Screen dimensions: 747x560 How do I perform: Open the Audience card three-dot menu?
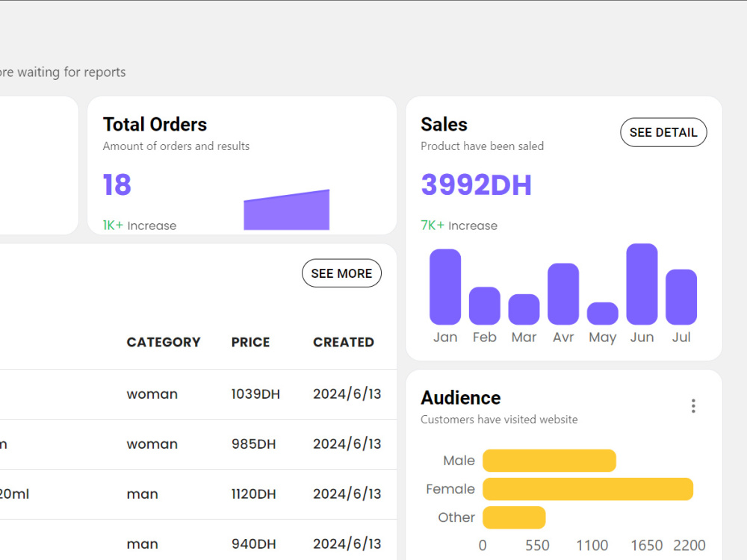click(693, 405)
